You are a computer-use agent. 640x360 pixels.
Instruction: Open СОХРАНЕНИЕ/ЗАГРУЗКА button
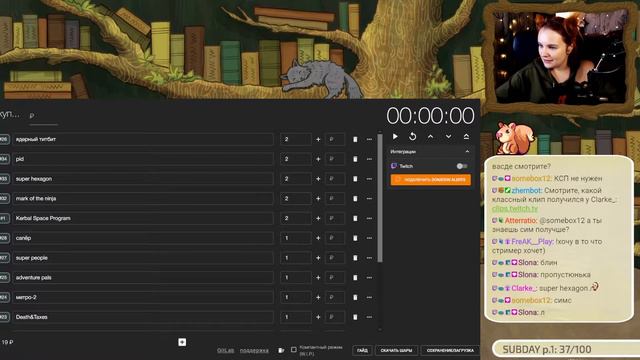450,350
